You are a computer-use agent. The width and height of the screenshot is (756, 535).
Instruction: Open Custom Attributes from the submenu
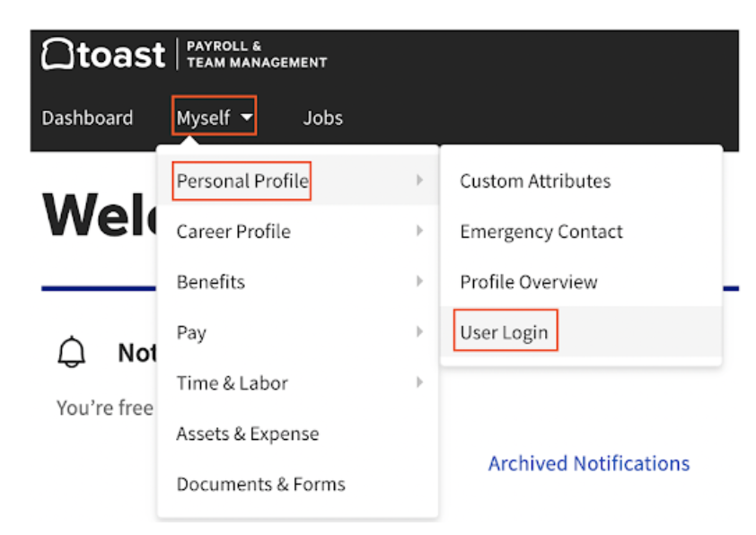[x=535, y=180]
